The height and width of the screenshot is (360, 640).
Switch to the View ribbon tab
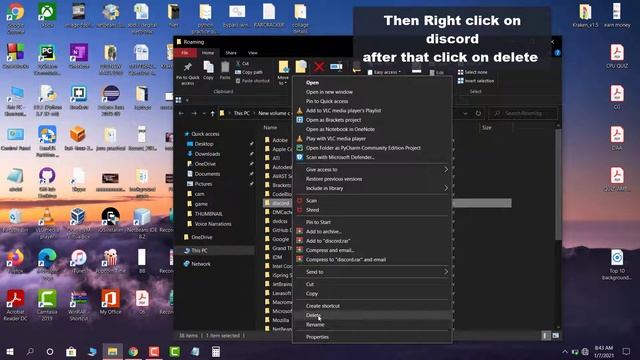tap(253, 53)
